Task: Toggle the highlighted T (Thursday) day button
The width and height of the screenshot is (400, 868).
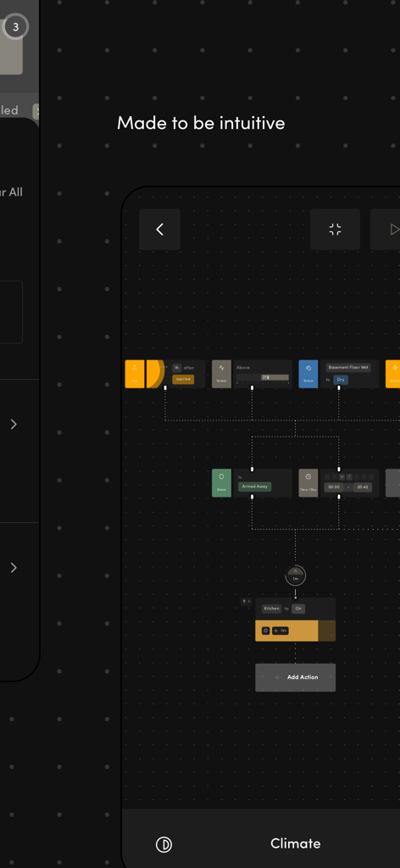Action: click(x=350, y=476)
